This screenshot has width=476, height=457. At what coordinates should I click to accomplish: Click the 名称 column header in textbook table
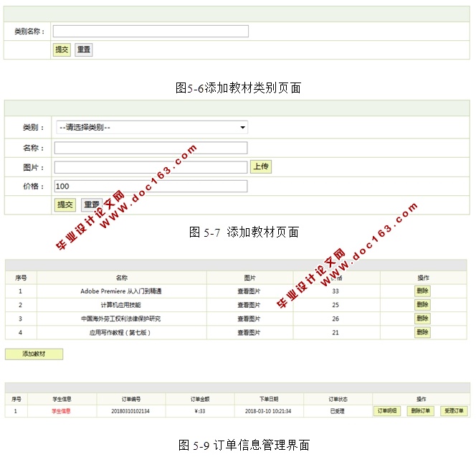point(122,278)
